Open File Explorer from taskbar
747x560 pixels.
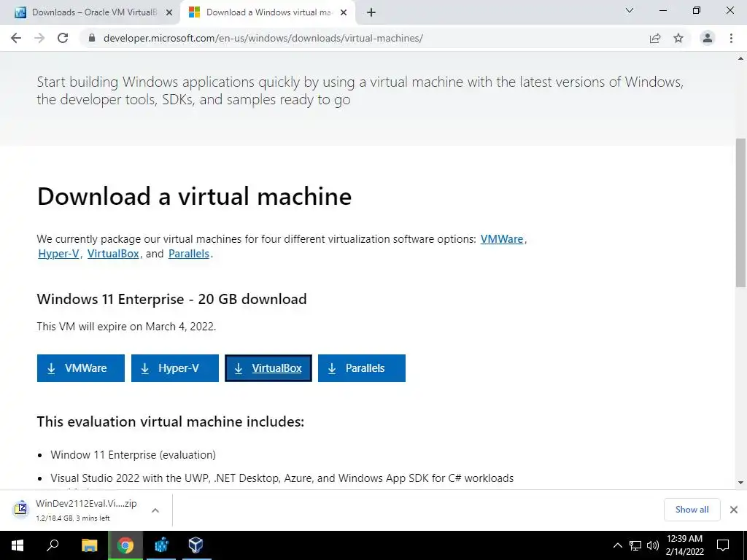[89, 545]
